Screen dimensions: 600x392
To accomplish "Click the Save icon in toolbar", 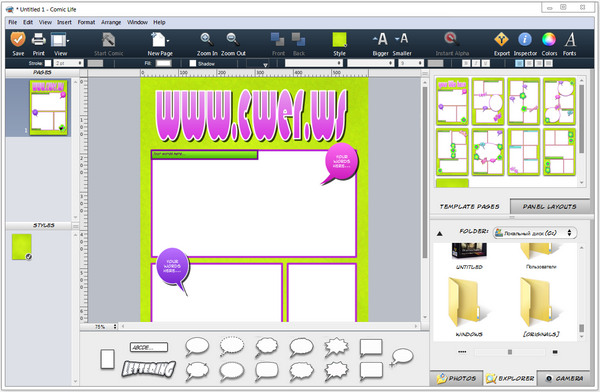I will tap(18, 39).
